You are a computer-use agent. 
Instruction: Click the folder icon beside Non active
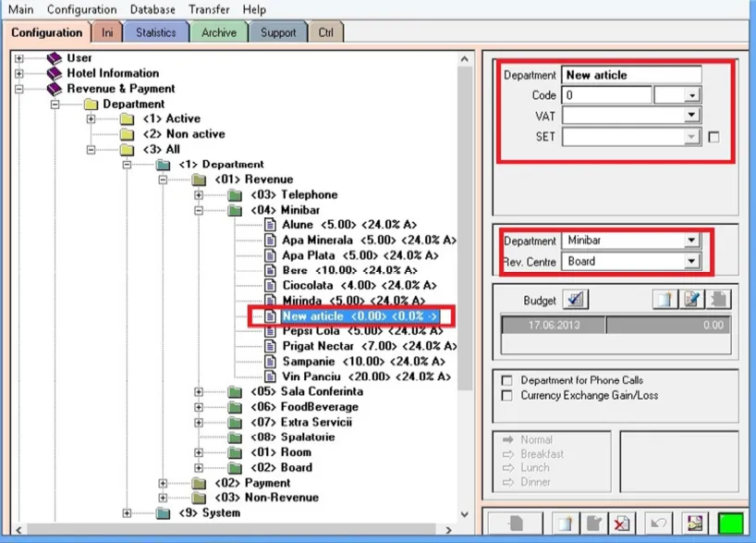point(127,134)
